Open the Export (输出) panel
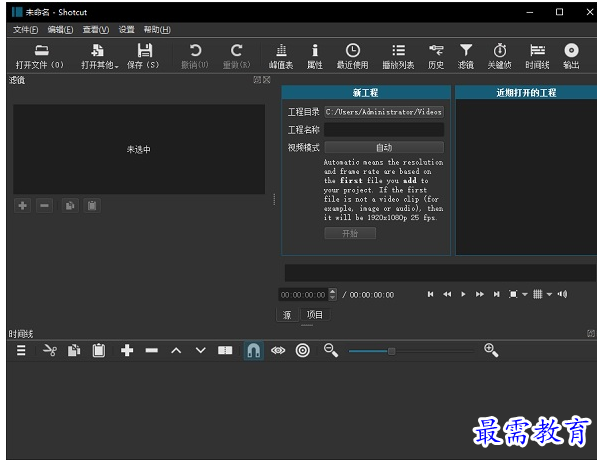This screenshot has width=597, height=463. (x=571, y=56)
